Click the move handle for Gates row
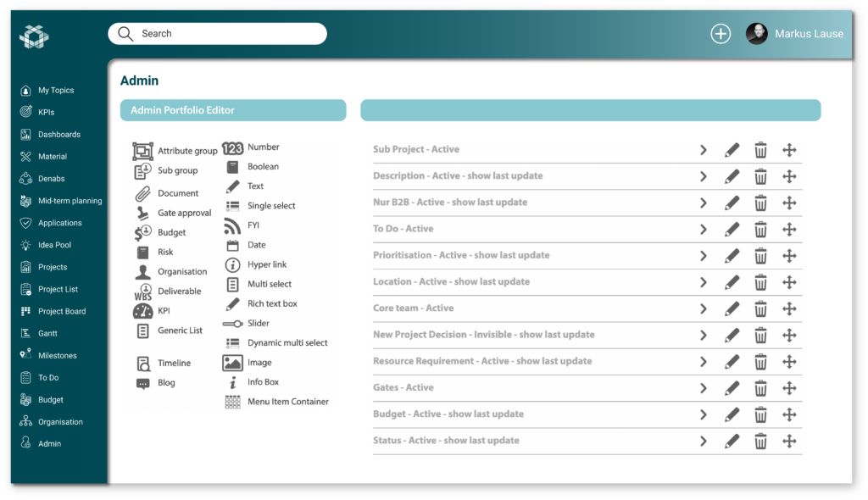Image resolution: width=868 pixels, height=500 pixels. [x=789, y=388]
